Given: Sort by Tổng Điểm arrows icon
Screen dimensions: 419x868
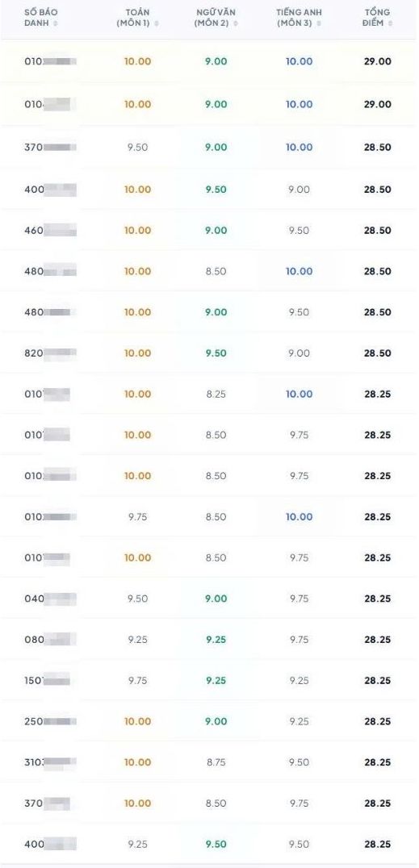Looking at the screenshot, I should click(390, 23).
